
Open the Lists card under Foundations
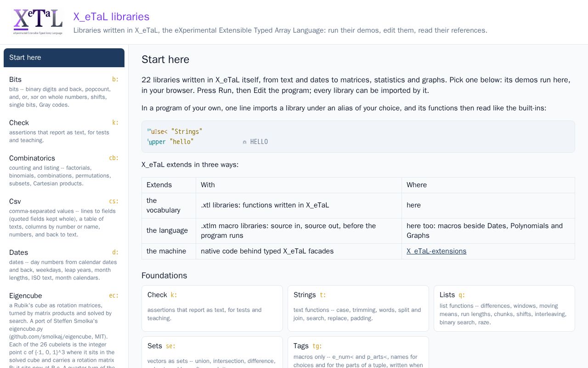point(504,308)
